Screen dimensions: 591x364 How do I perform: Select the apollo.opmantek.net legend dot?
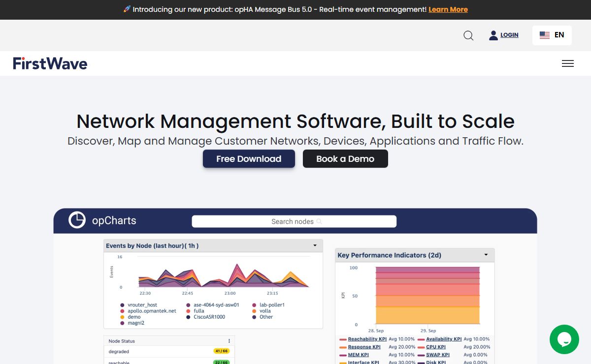123,311
